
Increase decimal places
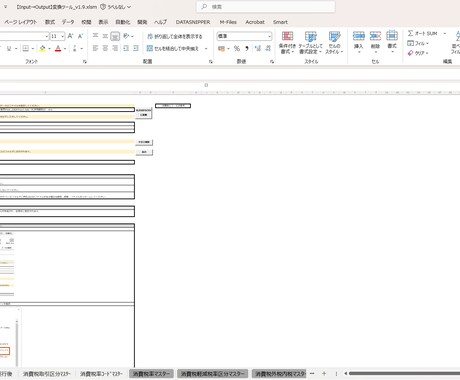tap(258, 49)
